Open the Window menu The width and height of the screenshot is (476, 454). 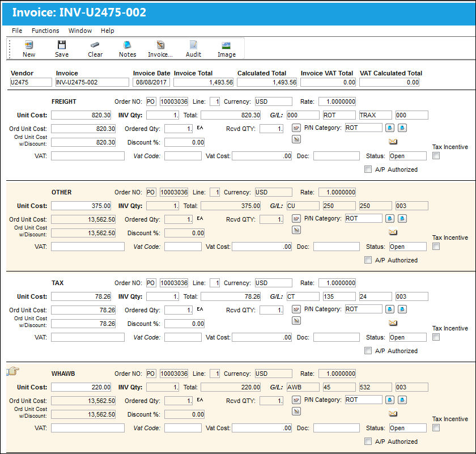pos(80,31)
